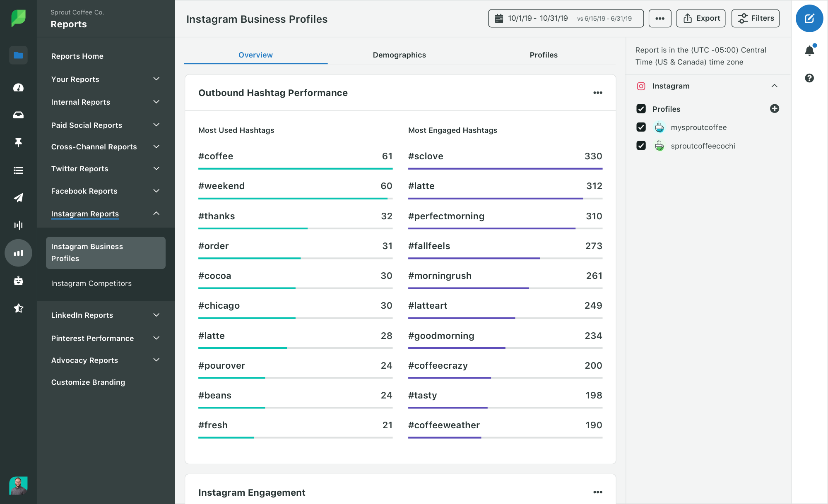Click the Reports Home navigation icon
Viewport: 828px width, 504px height.
(18, 55)
